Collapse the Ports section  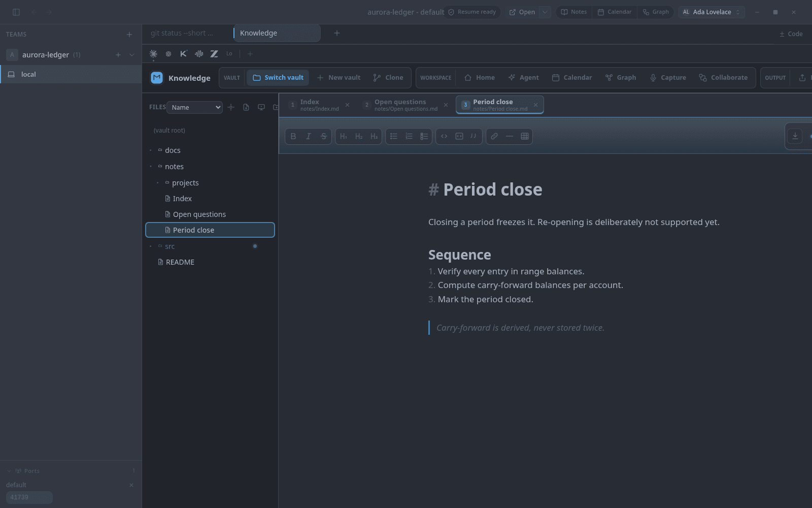pos(9,471)
